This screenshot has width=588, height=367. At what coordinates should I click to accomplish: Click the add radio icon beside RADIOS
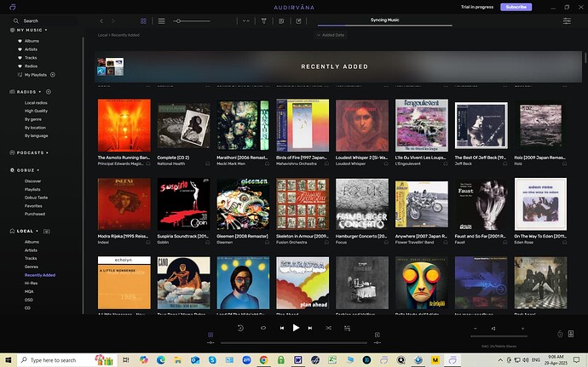(49, 92)
